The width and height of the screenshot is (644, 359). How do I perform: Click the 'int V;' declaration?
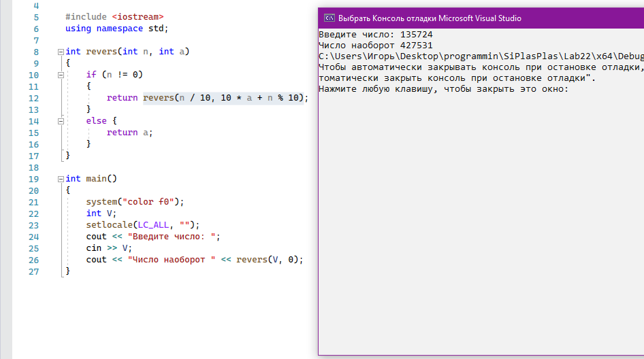click(x=101, y=213)
